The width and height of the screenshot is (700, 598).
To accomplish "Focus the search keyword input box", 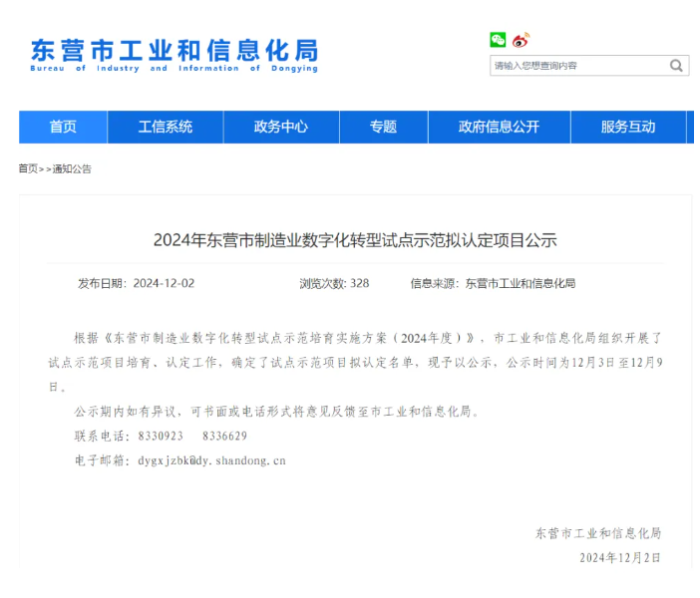I will pos(577,66).
